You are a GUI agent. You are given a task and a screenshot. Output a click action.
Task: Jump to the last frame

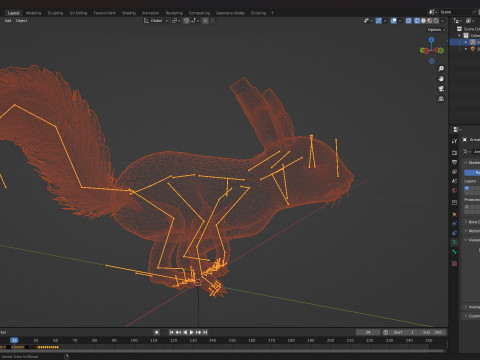click(205, 332)
